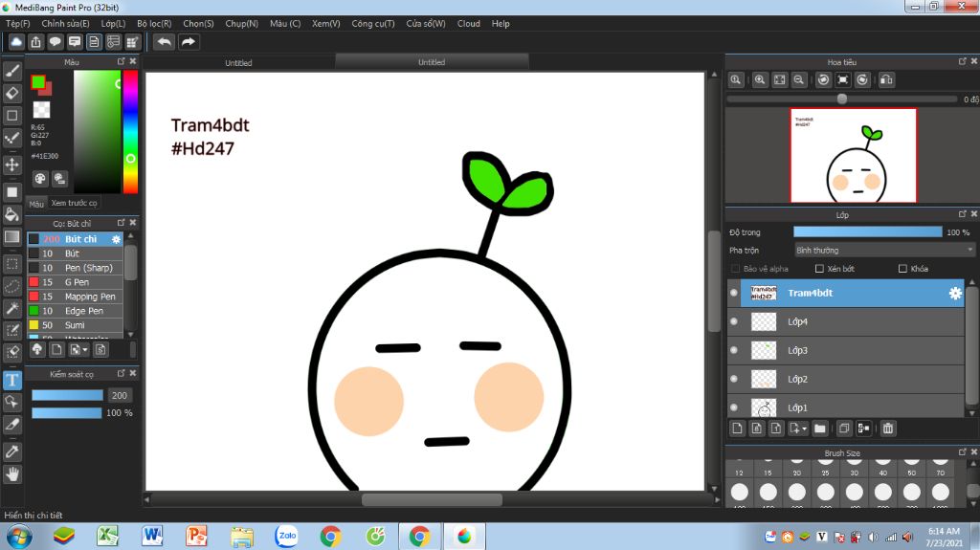Expand the add brush dropdown arrow
The width and height of the screenshot is (980, 550).
(x=85, y=350)
